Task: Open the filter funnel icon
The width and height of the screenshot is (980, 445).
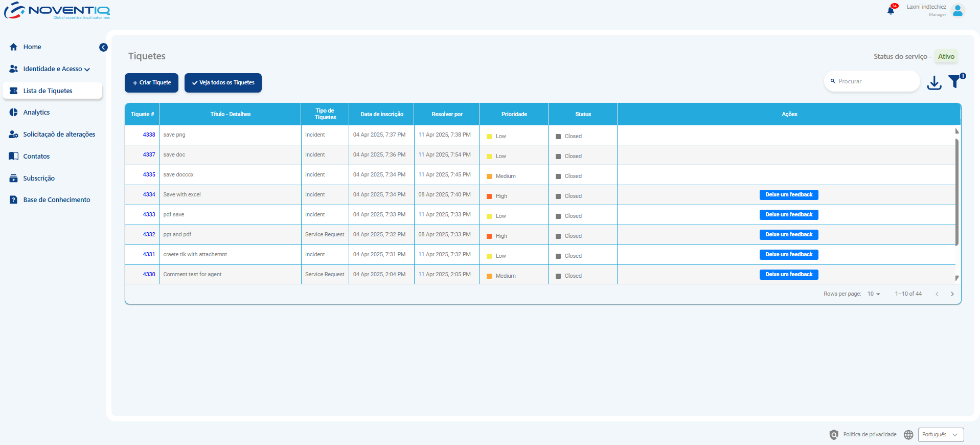Action: [x=954, y=81]
